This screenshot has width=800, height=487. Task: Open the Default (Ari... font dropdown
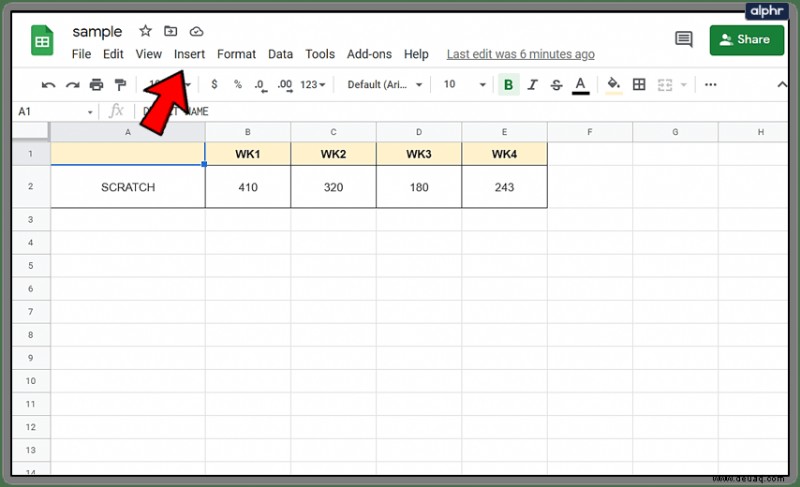385,85
